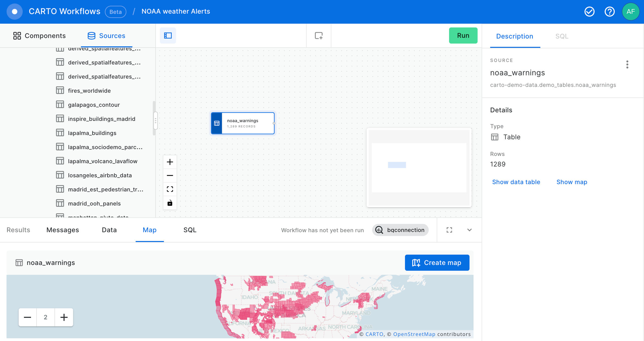Open noaa_warnings three-dot options menu
Screen dimensions: 644x341
[627, 65]
